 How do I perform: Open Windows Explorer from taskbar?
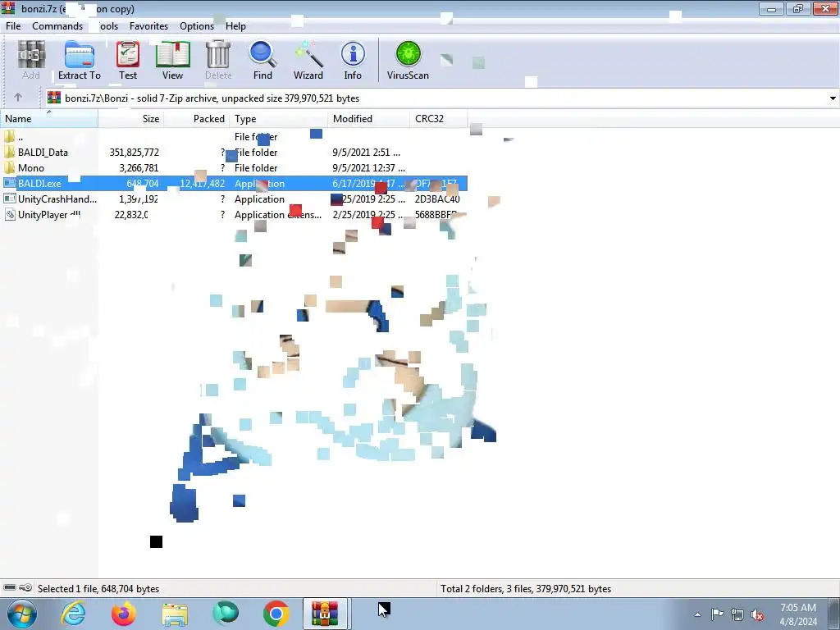175,614
